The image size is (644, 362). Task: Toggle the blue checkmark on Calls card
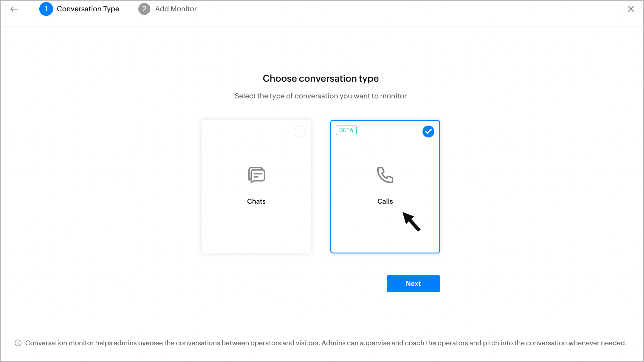tap(428, 132)
